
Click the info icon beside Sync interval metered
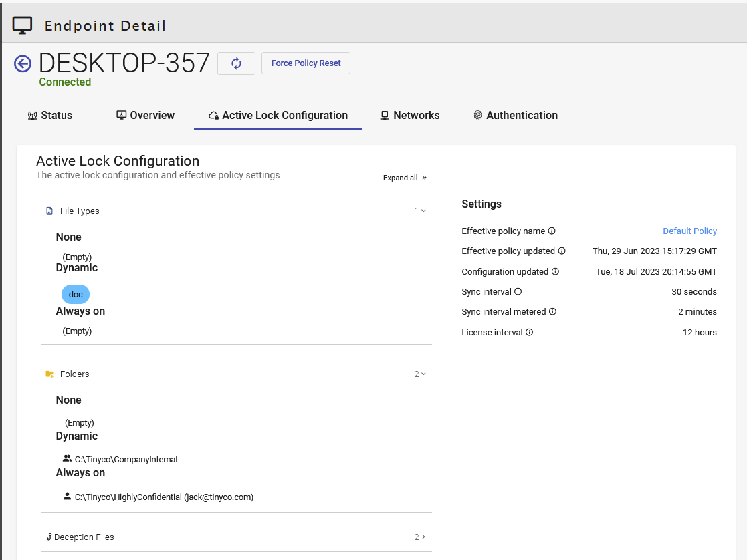(552, 312)
